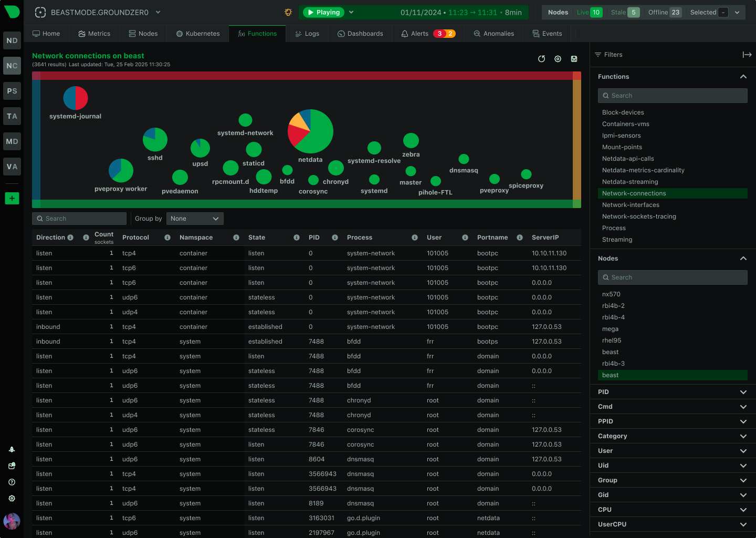Collapse the Functions filter section

pyautogui.click(x=743, y=77)
